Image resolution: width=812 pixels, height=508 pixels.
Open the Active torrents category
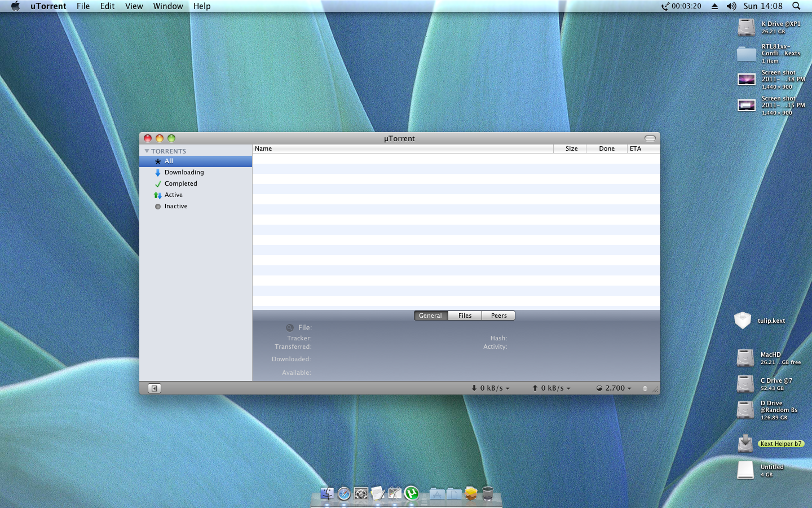(196, 195)
